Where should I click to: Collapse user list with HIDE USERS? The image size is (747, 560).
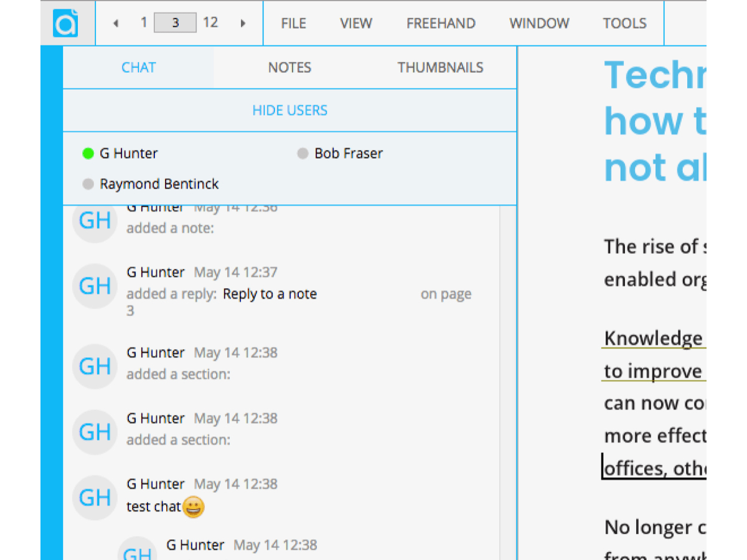pyautogui.click(x=289, y=111)
